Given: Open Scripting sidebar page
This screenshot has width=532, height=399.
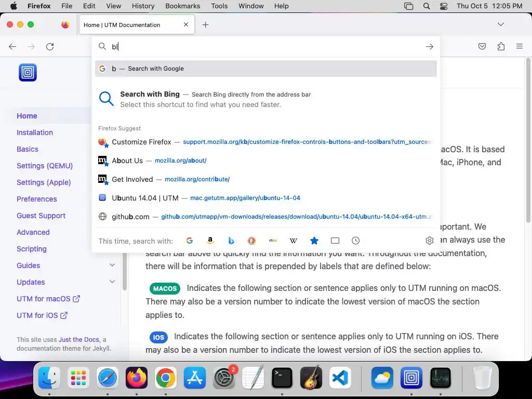Looking at the screenshot, I should point(32,249).
